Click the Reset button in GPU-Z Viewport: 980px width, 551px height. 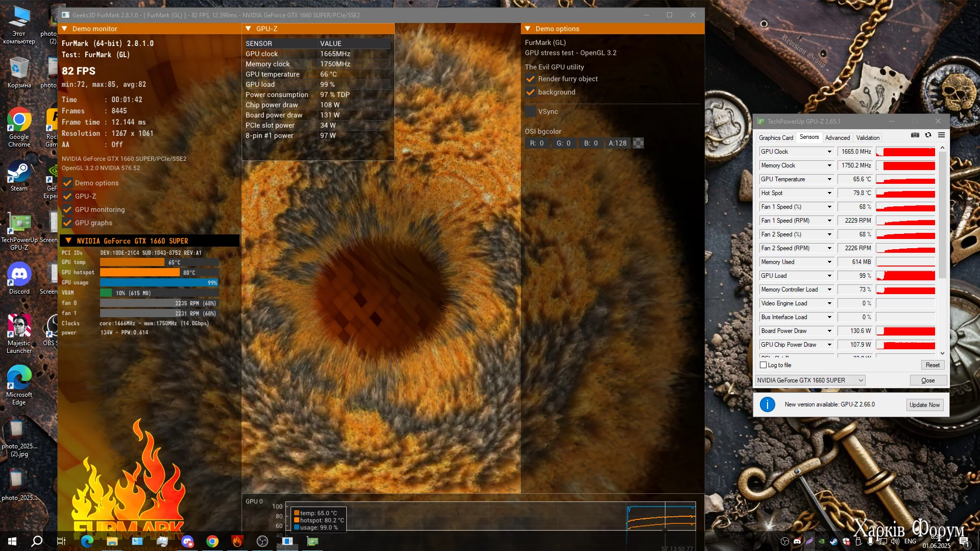[933, 365]
